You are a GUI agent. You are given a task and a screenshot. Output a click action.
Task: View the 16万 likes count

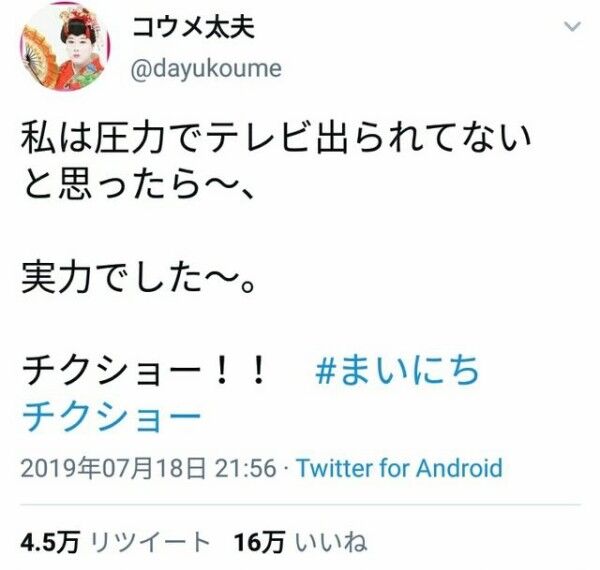pyautogui.click(x=260, y=542)
